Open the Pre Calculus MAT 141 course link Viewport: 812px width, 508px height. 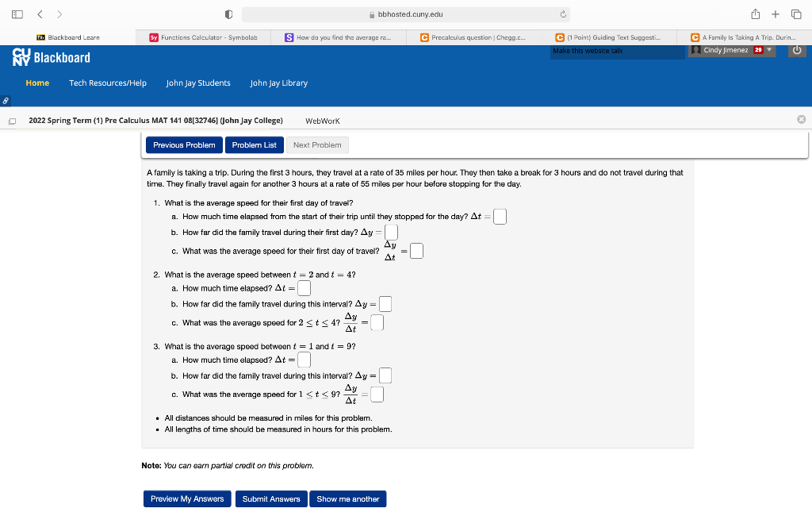pyautogui.click(x=155, y=121)
